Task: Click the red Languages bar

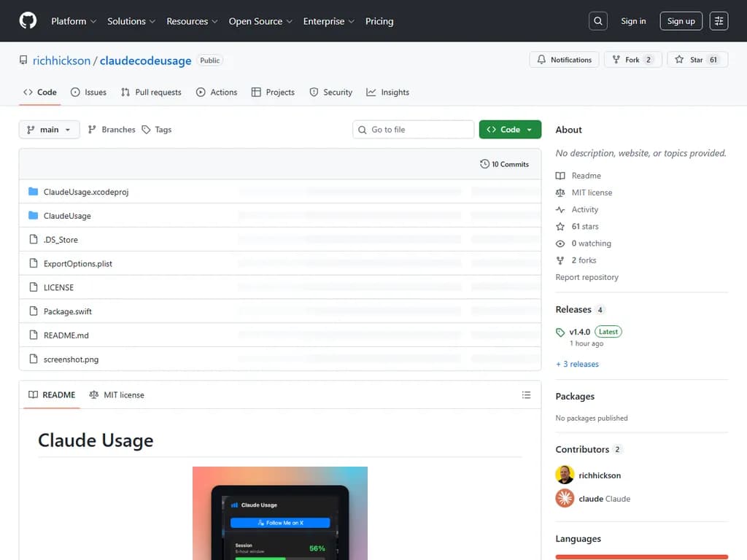Action: [640, 557]
